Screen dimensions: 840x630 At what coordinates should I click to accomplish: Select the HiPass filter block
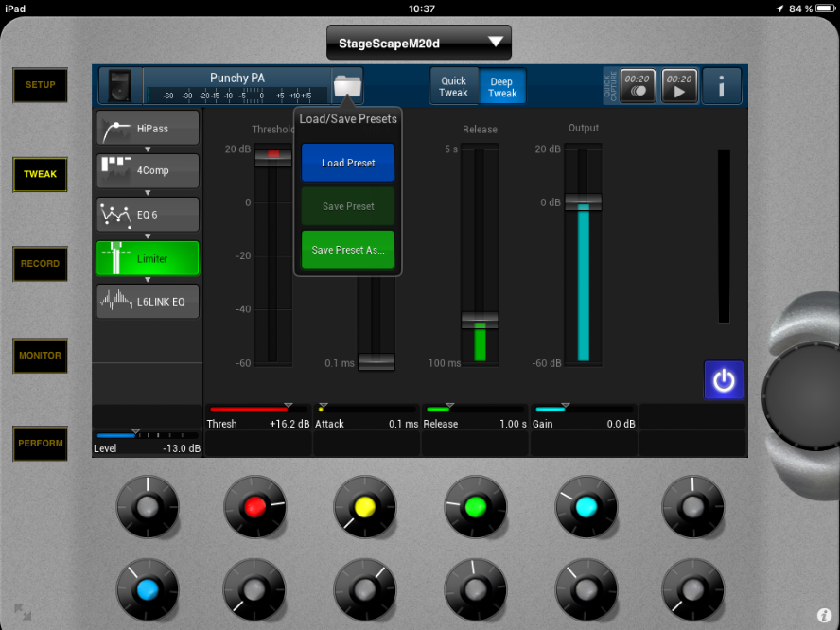pyautogui.click(x=148, y=128)
